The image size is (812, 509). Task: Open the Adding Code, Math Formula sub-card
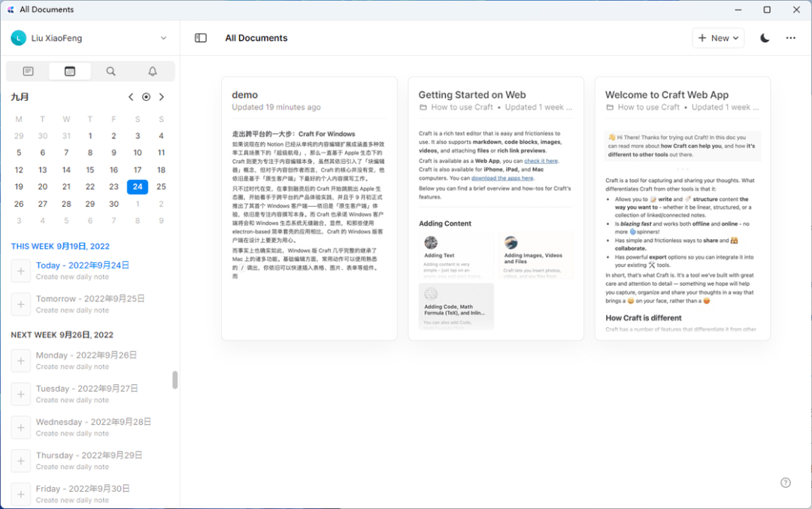click(456, 307)
